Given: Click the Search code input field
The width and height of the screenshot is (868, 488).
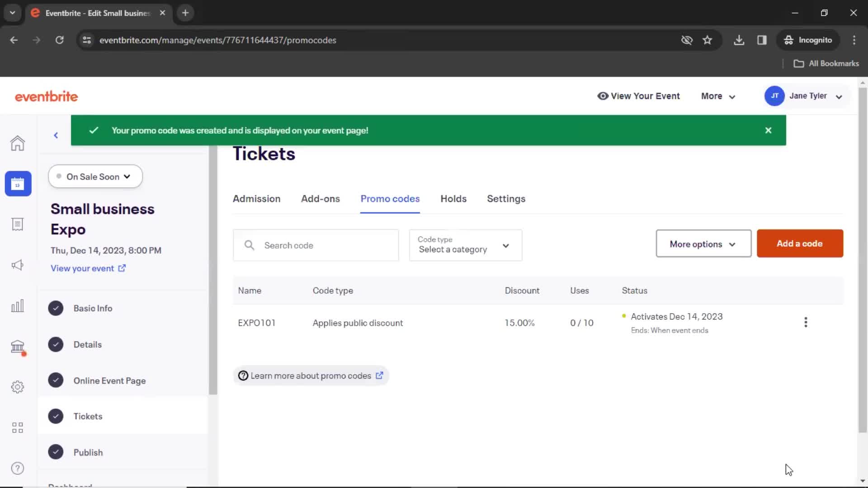Looking at the screenshot, I should coord(316,245).
